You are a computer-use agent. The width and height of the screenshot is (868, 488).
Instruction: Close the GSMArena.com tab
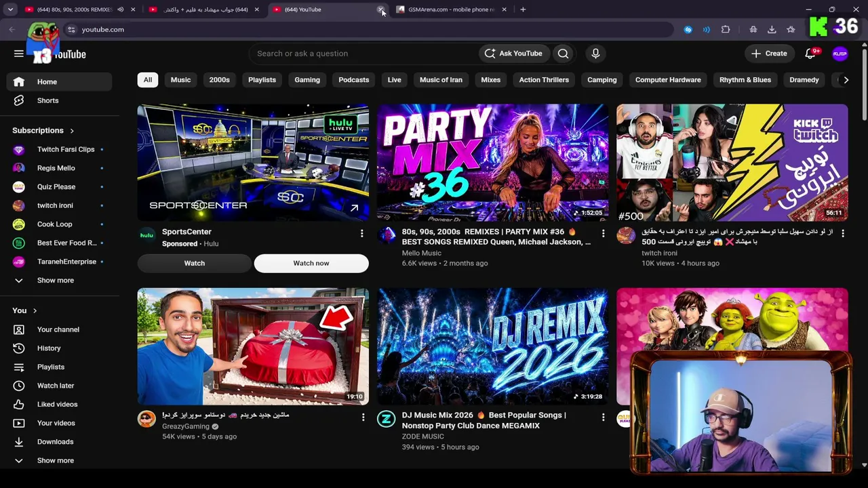504,9
